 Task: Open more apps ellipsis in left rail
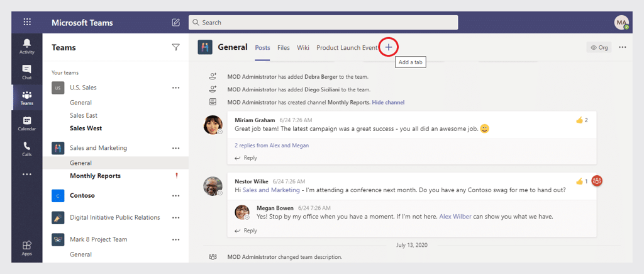[26, 174]
